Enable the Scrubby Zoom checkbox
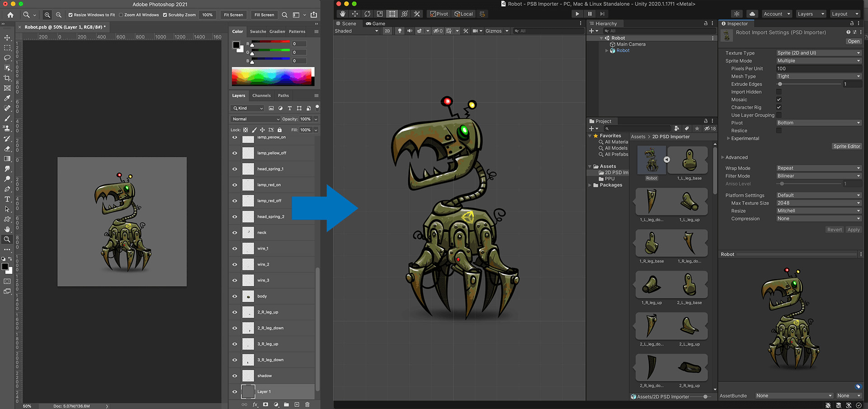This screenshot has width=868, height=409. point(165,15)
